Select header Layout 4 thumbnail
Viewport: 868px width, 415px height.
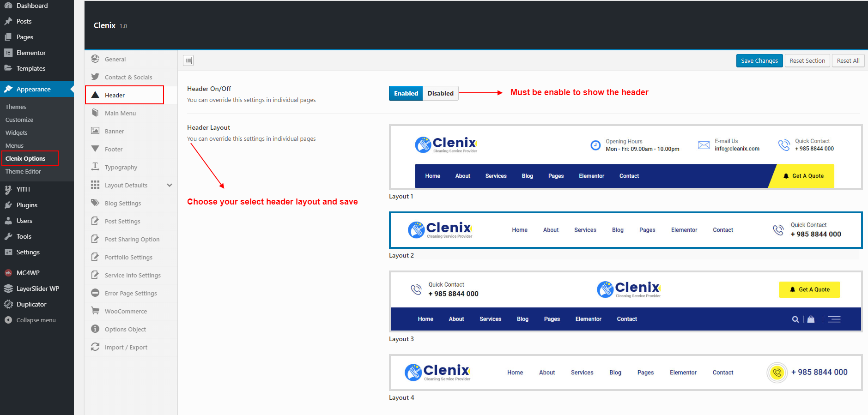coord(625,373)
